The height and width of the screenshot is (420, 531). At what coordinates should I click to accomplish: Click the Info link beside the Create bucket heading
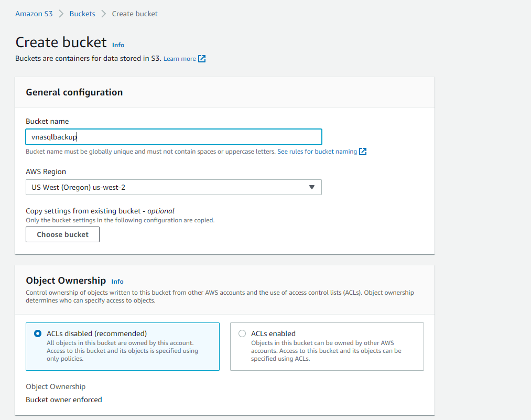pos(118,45)
